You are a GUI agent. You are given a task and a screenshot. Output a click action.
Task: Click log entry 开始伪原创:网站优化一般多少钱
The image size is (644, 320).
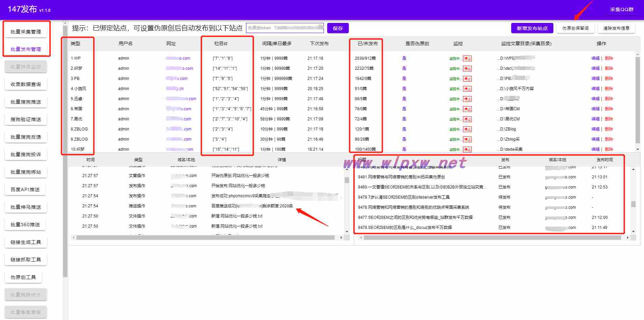click(x=240, y=176)
